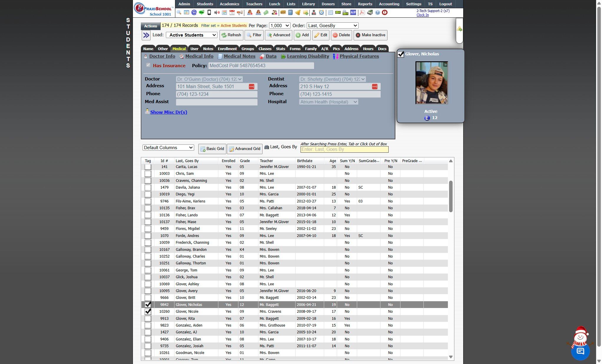Open the Default Columns dropdown
602x364 pixels.
pos(168,148)
